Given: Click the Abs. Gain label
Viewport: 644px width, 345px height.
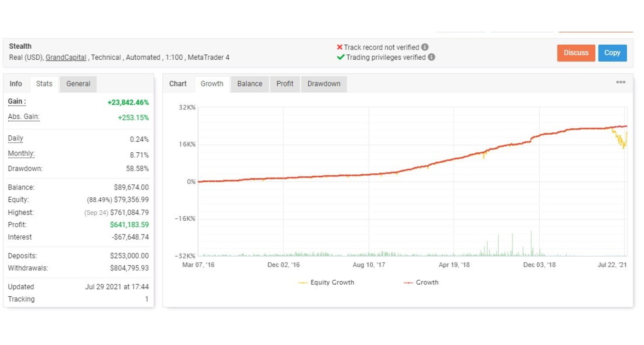Looking at the screenshot, I should click(23, 117).
